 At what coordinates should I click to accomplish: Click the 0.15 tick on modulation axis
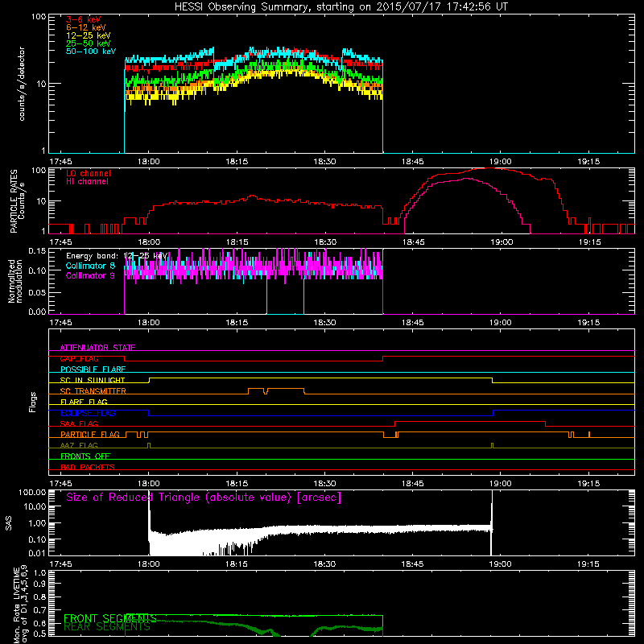pyautogui.click(x=37, y=251)
